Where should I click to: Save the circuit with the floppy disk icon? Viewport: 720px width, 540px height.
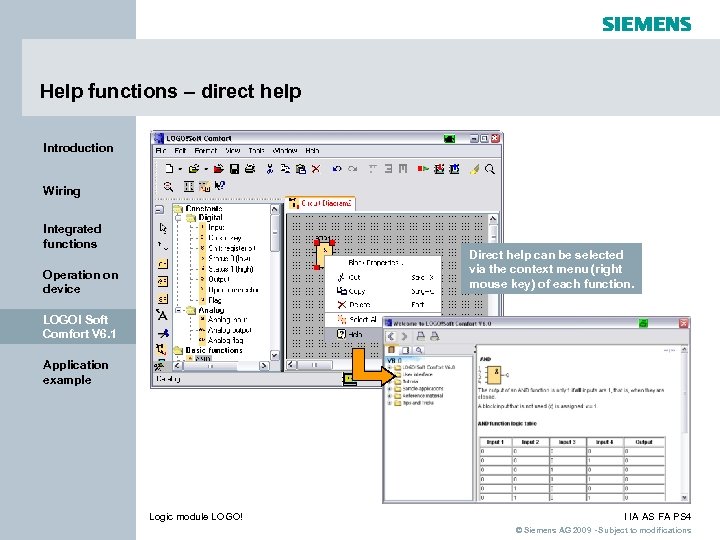point(234,169)
